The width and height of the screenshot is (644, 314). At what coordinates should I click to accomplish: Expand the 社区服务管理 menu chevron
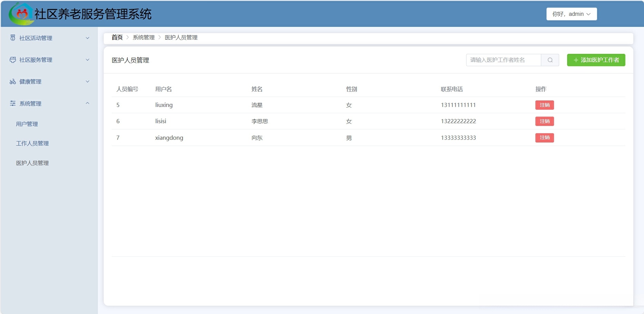88,60
